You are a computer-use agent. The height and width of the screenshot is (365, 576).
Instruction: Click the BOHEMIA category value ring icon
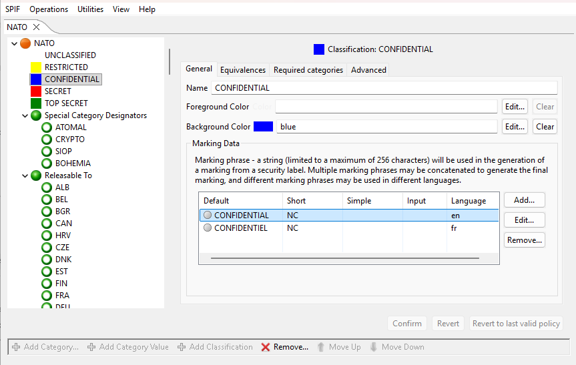[x=47, y=163]
